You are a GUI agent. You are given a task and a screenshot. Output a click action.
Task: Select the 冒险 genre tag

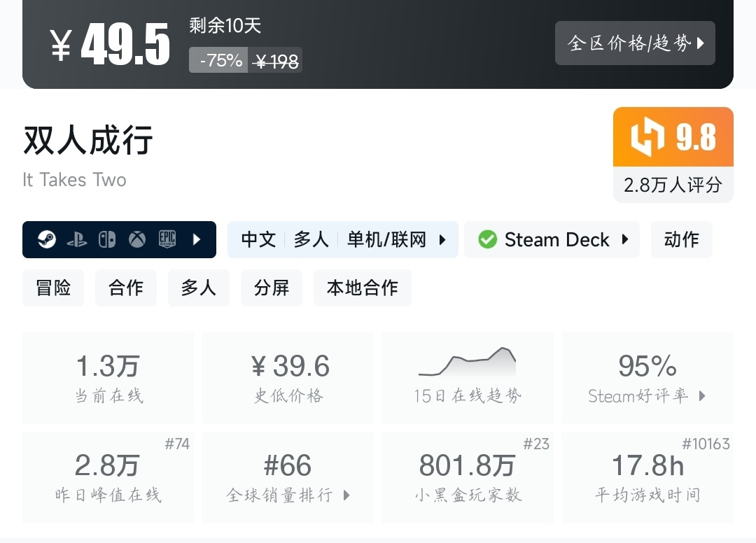[53, 288]
